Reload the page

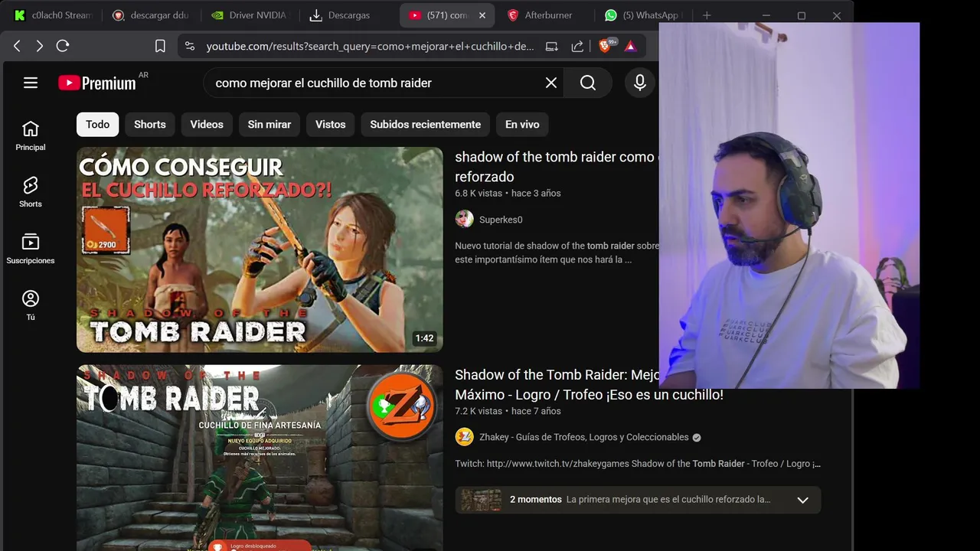[x=63, y=46]
